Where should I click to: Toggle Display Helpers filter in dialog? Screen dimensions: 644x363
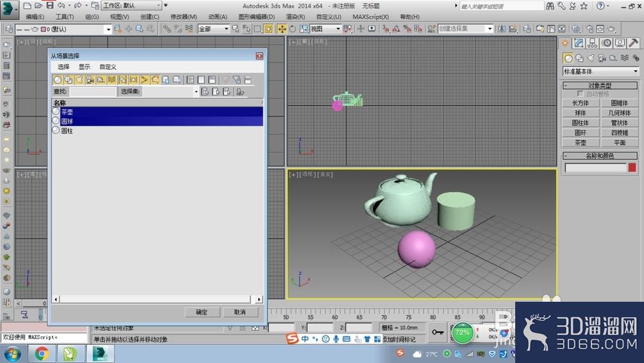pos(100,80)
